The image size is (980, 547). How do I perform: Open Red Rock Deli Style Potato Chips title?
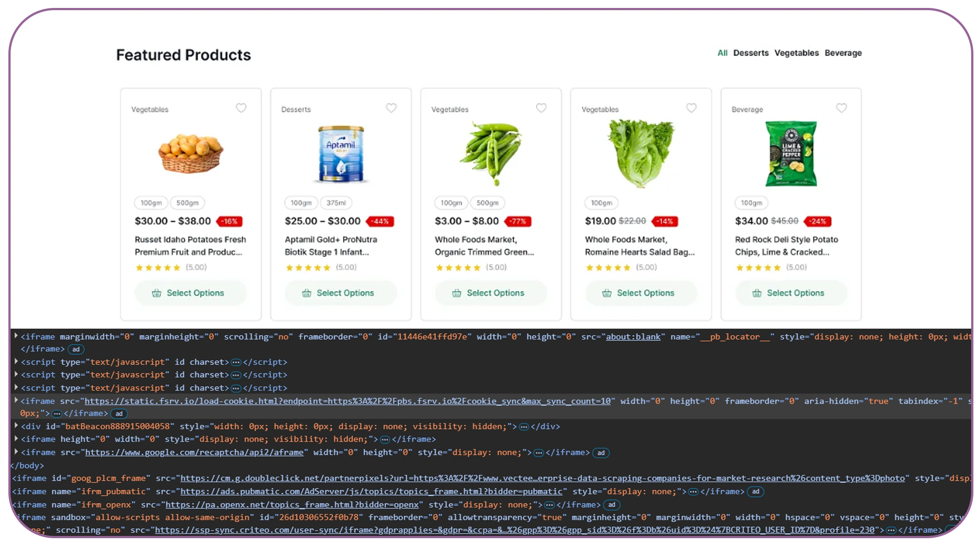point(786,246)
